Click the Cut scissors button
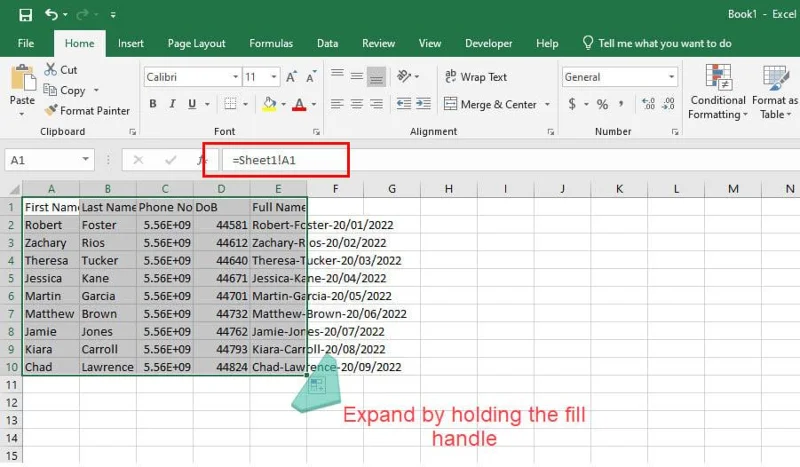Screen dimensions: 800x467 point(61,70)
